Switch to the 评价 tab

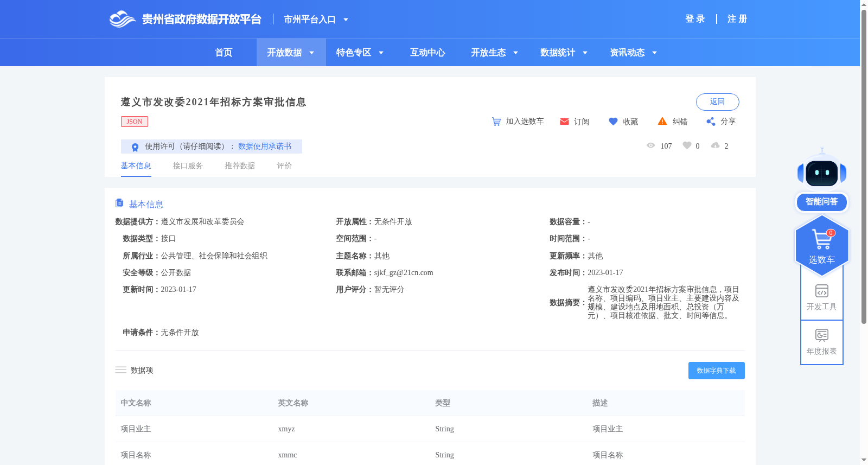284,166
